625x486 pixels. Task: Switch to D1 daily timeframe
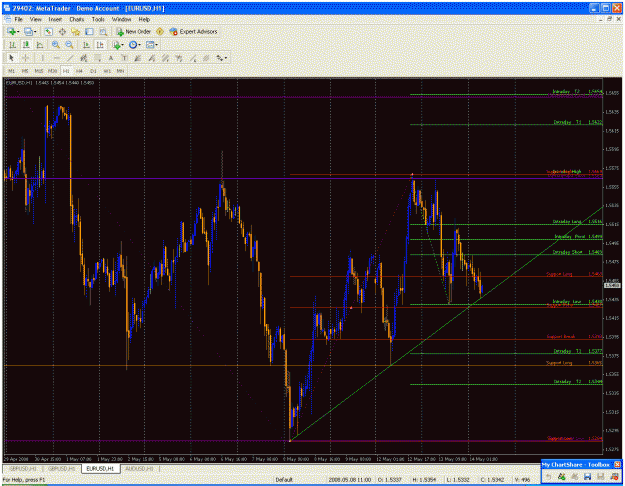[x=93, y=71]
